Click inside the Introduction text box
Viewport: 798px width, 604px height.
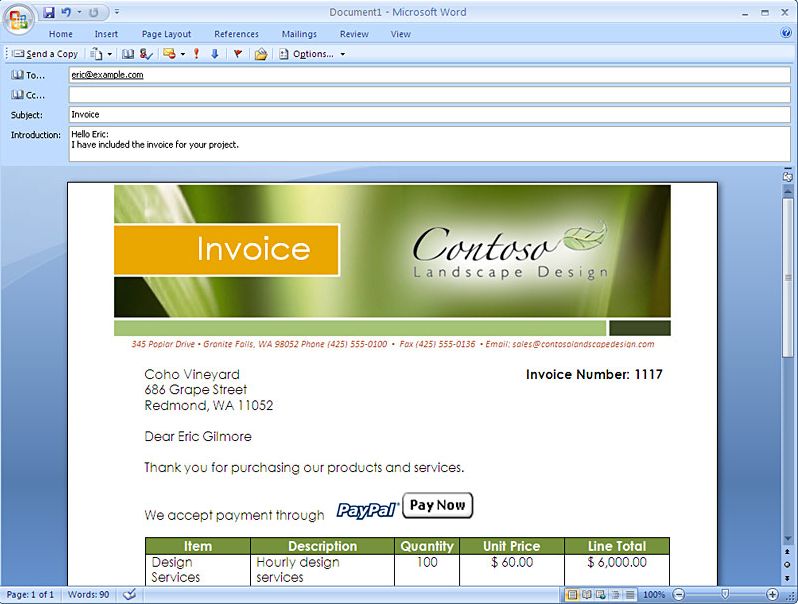pos(430,144)
